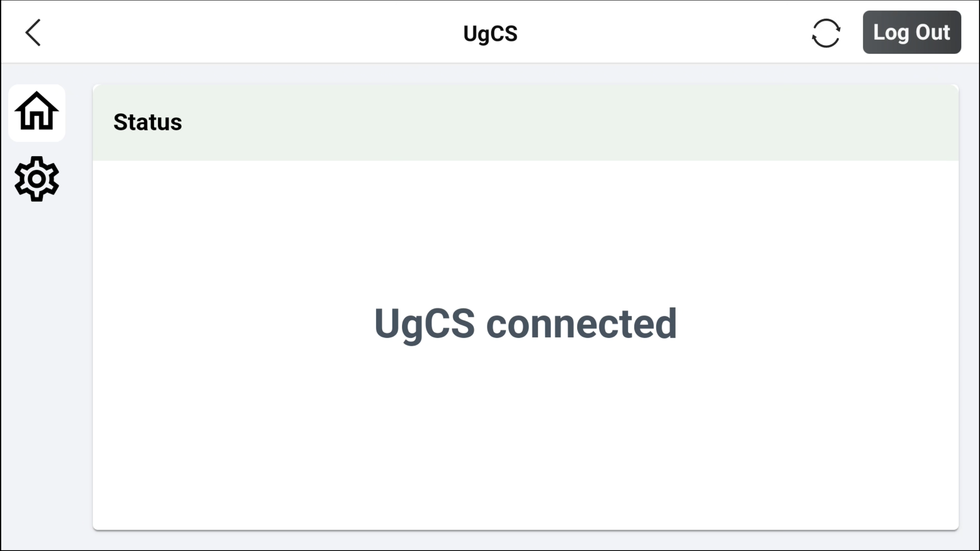Sign out of the UgCS account
Viewport: 980px width, 551px height.
(911, 33)
